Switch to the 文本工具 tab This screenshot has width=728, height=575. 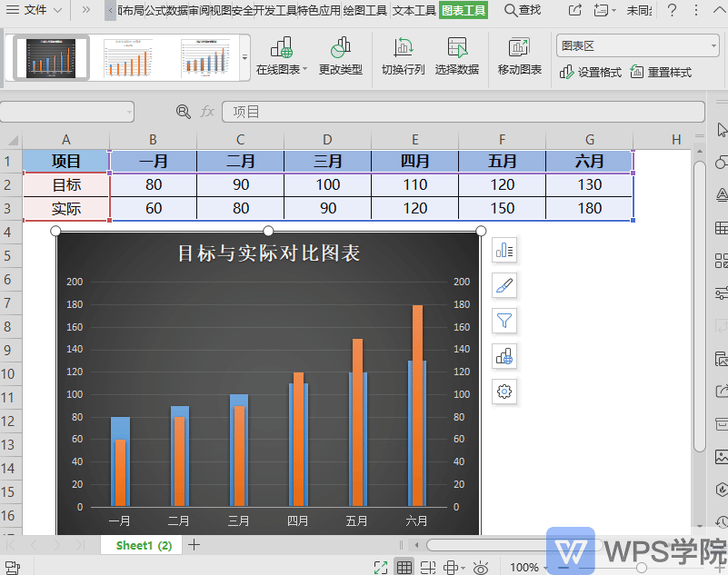[x=414, y=10]
